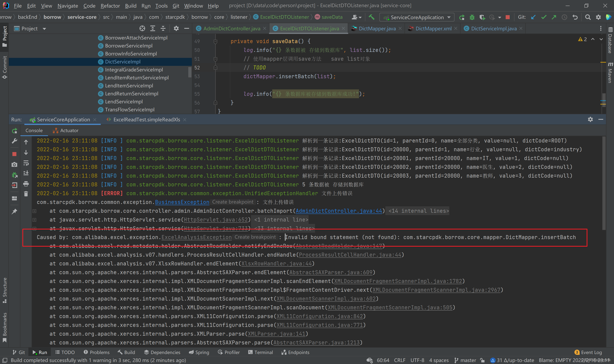This screenshot has height=364, width=614.
Task: Open Search Everywhere magnifier icon
Action: tap(588, 17)
